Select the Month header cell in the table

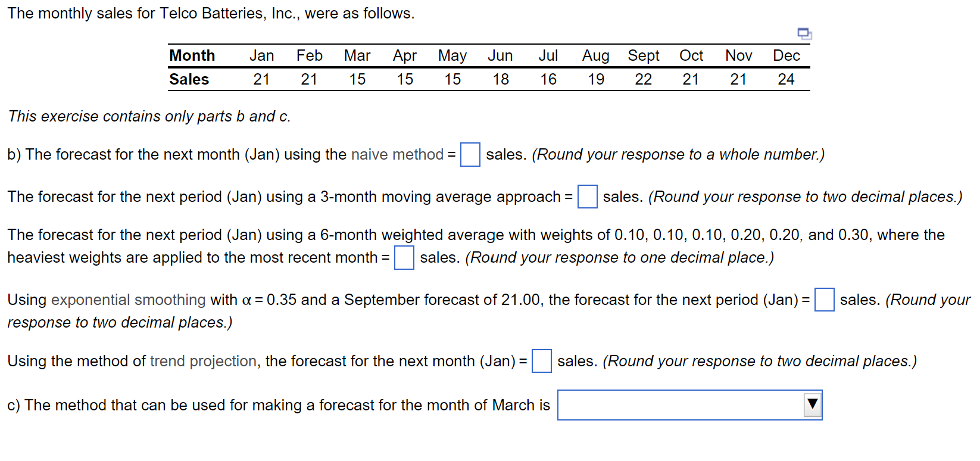tap(192, 55)
